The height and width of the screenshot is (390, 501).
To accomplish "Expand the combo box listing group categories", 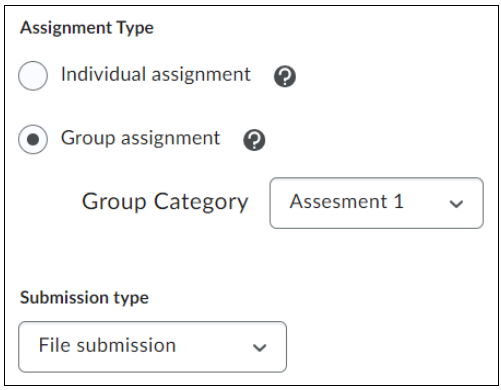I will 377,203.
